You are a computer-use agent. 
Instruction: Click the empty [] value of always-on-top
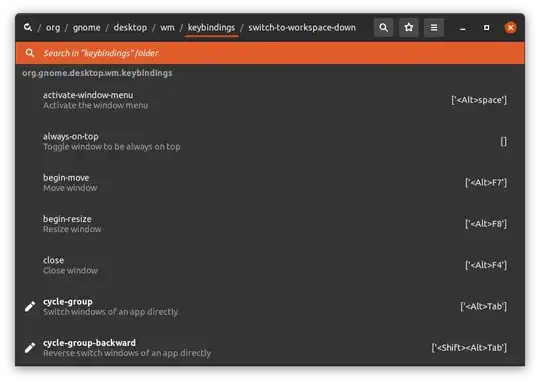[x=503, y=141]
